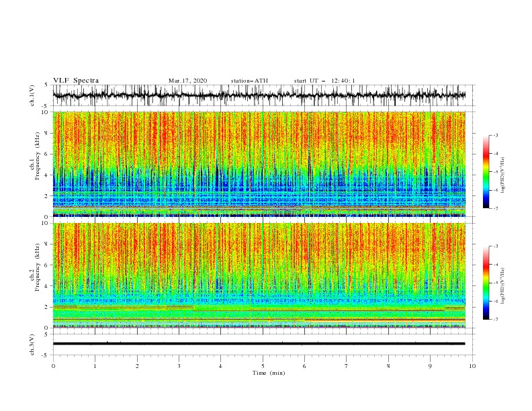Click the "ch.3(V)" axis label
The height and width of the screenshot is (411, 532).
click(32, 345)
